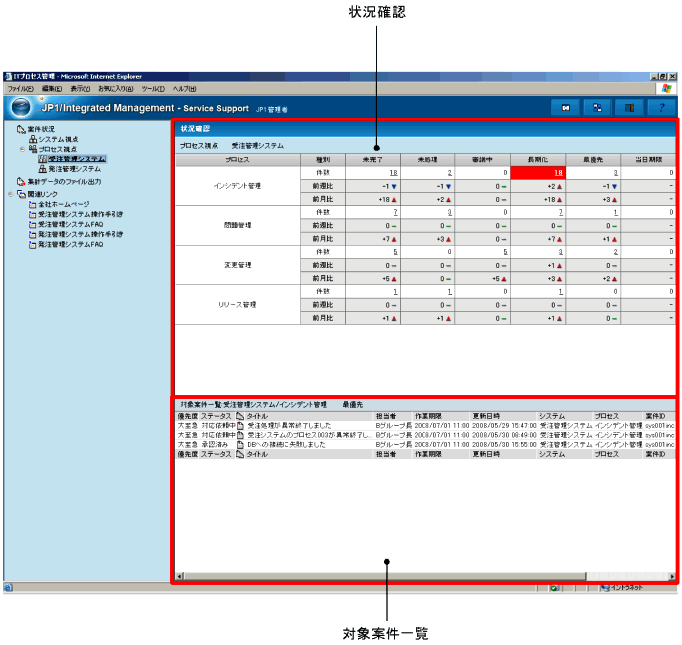Click the 担当者 column header in item list

(386, 415)
